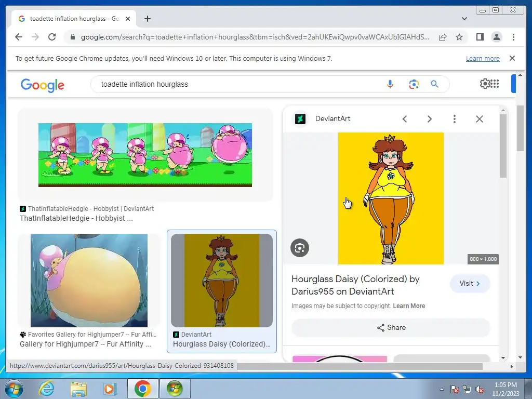Open network status tray icon
This screenshot has width=532, height=399.
pos(467,389)
